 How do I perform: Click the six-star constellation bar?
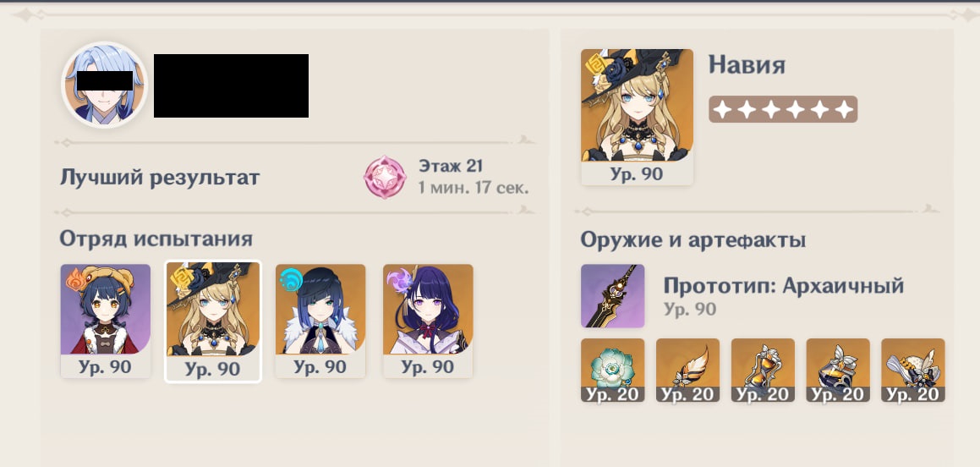(x=782, y=109)
